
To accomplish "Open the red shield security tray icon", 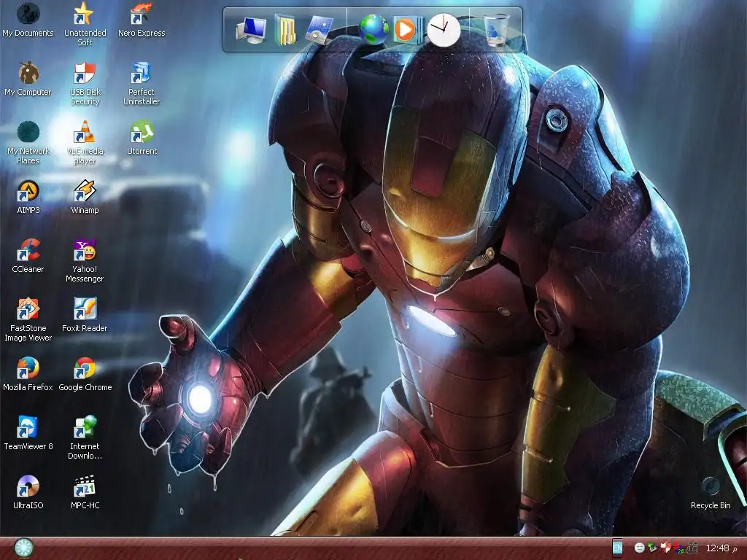I will [665, 548].
